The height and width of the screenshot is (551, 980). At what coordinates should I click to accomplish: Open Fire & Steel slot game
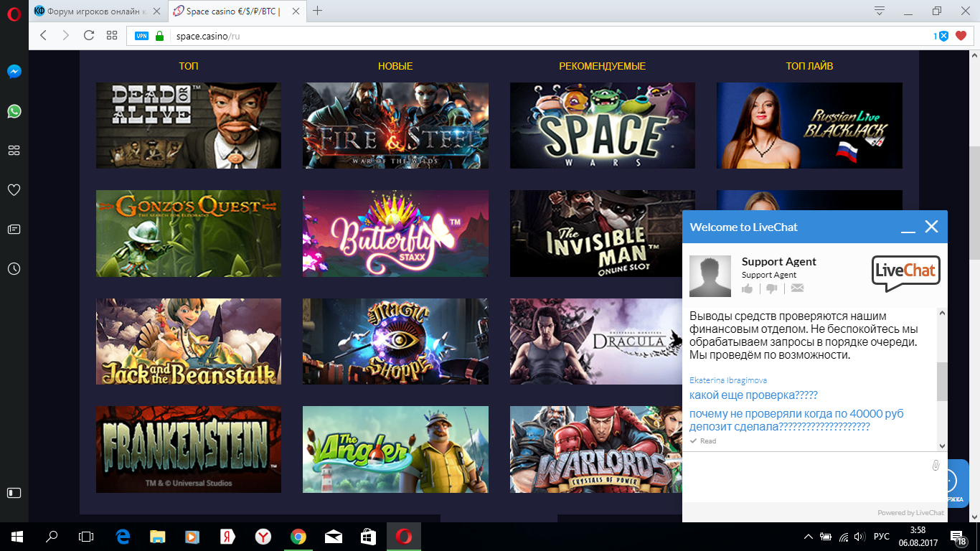(395, 126)
